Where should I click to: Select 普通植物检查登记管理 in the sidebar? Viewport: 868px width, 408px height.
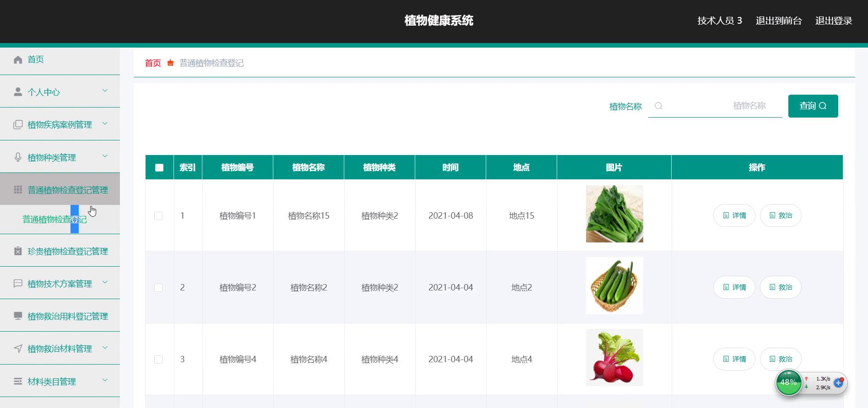(x=67, y=190)
